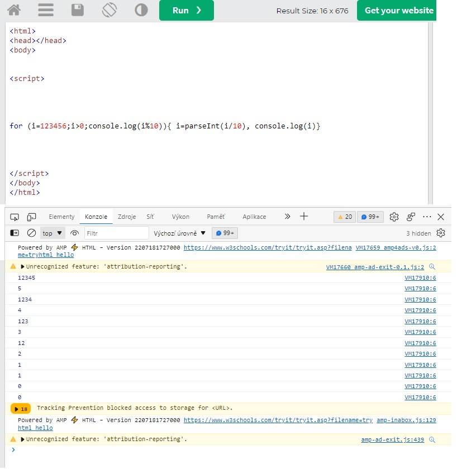476x469 pixels.
Task: Show more DevTools tabs chevron
Action: click(287, 216)
